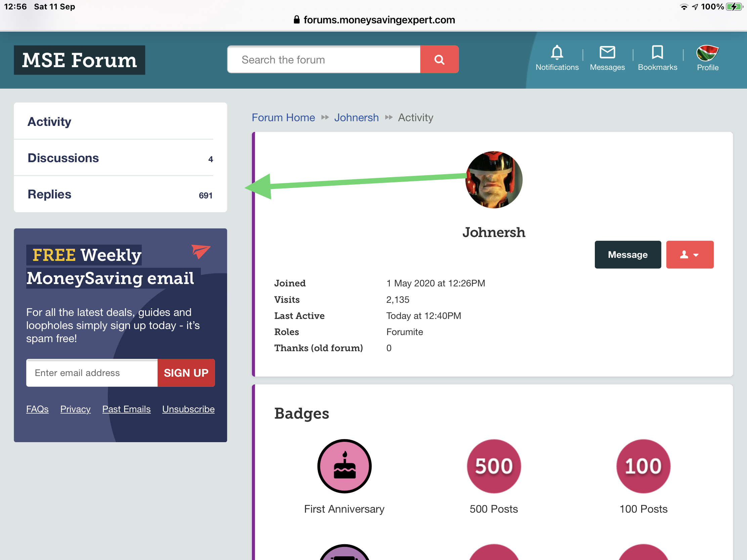Click the 100 Posts badge label
Image resolution: width=747 pixels, height=560 pixels.
(x=643, y=509)
